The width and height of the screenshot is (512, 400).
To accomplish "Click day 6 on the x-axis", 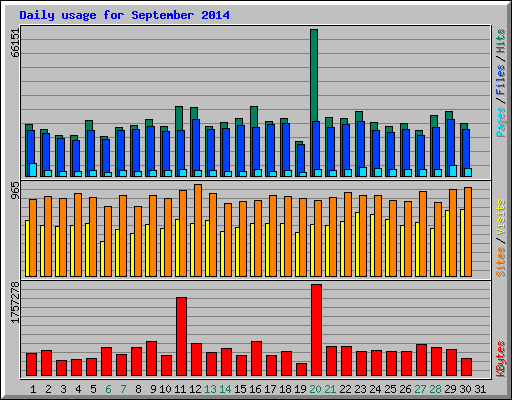I will tap(108, 389).
